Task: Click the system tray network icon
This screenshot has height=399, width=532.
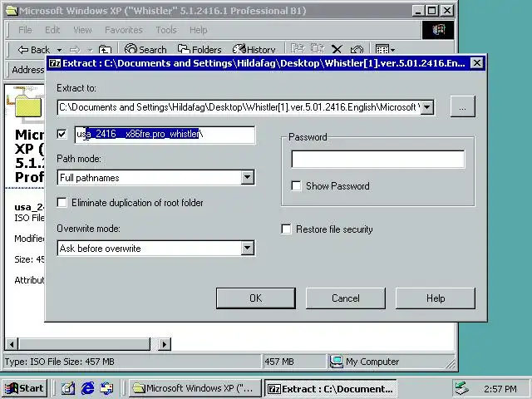Action: [x=462, y=388]
